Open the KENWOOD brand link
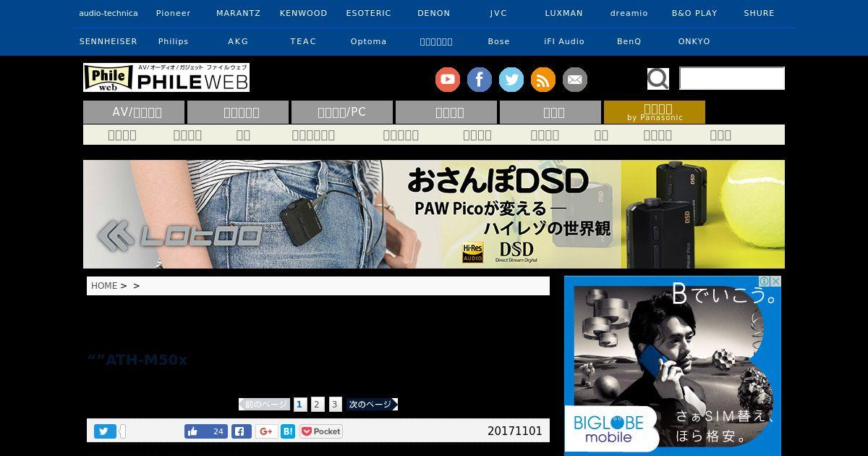Screen dimensions: 868x456 click(x=304, y=14)
